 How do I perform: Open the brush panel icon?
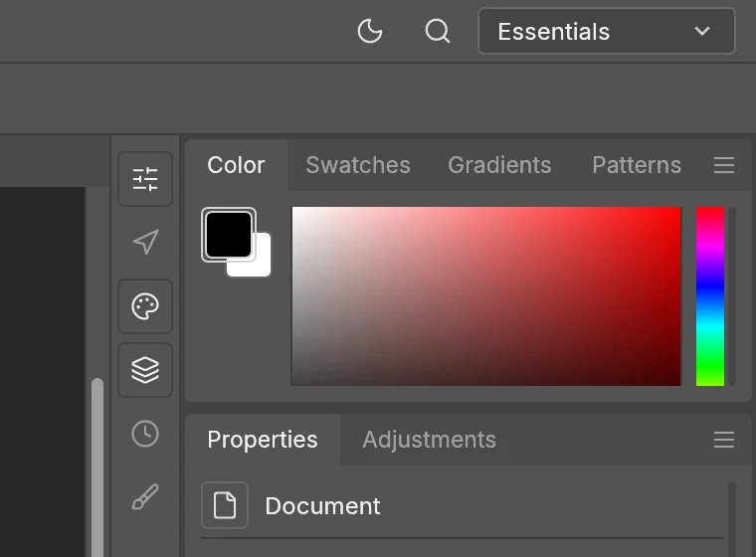pyautogui.click(x=145, y=496)
